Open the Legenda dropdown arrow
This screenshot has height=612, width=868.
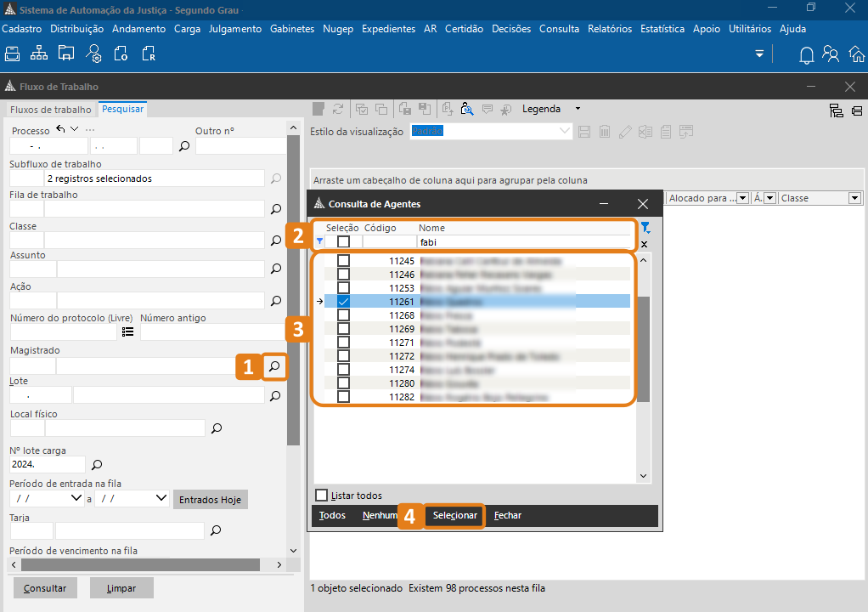[x=578, y=109]
